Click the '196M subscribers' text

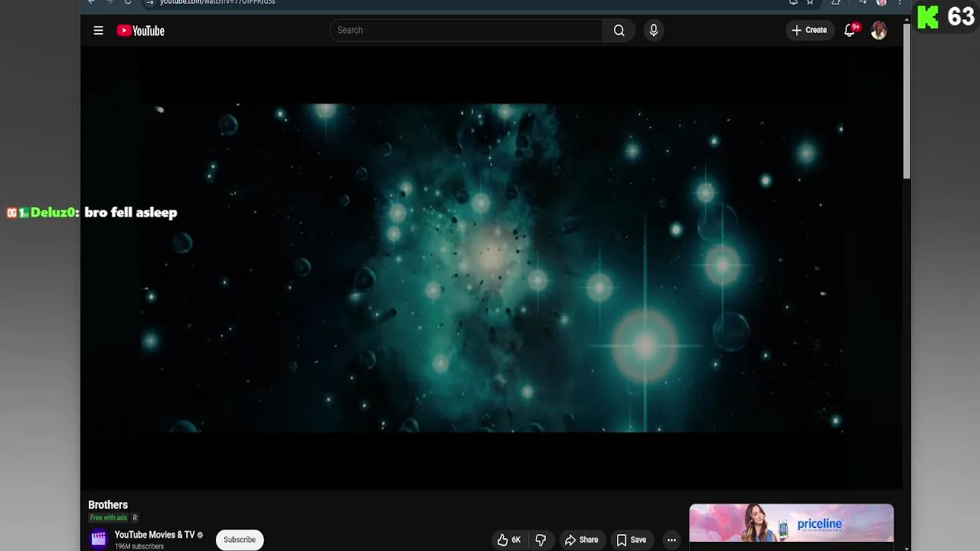coord(139,546)
